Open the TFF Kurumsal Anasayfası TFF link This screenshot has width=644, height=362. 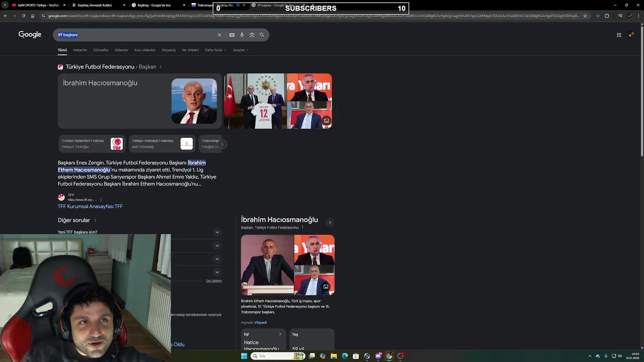90,206
